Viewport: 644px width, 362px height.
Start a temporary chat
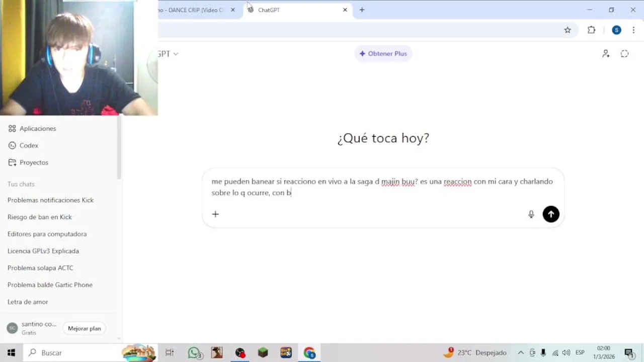click(624, 54)
